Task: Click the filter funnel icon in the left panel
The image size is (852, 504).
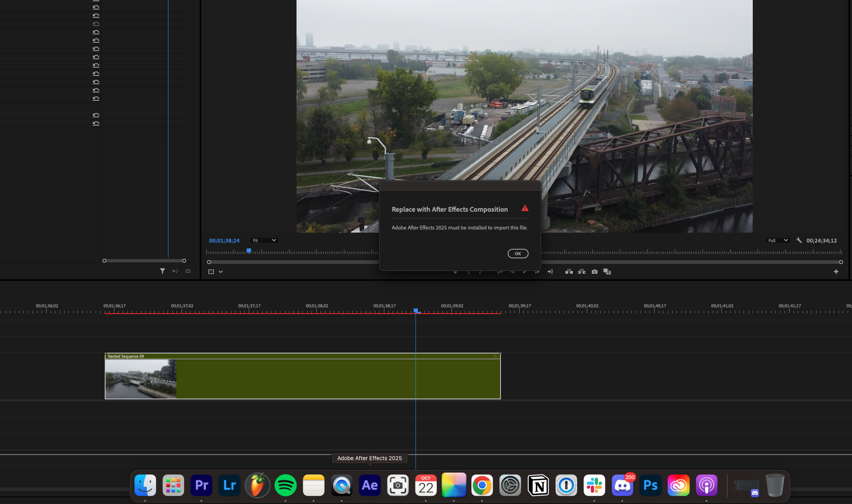Action: pyautogui.click(x=162, y=271)
